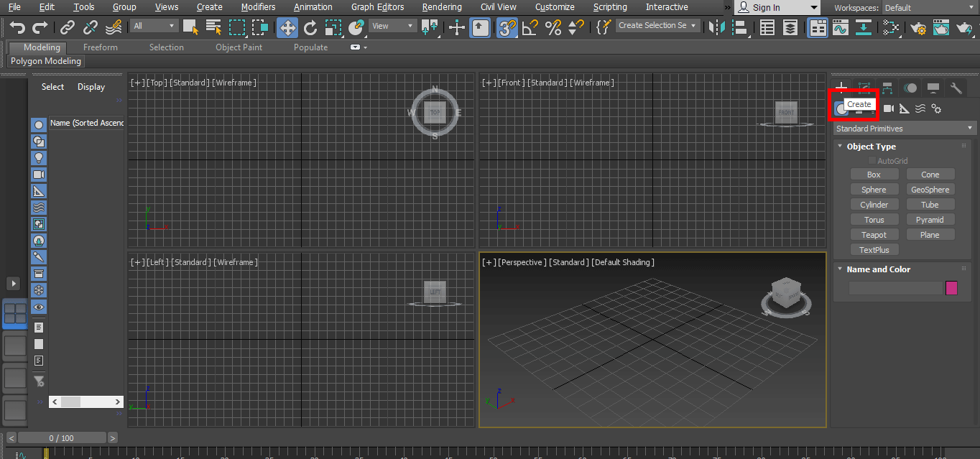Switch to the Object Paint ribbon tab
This screenshot has width=980, height=459.
click(239, 47)
